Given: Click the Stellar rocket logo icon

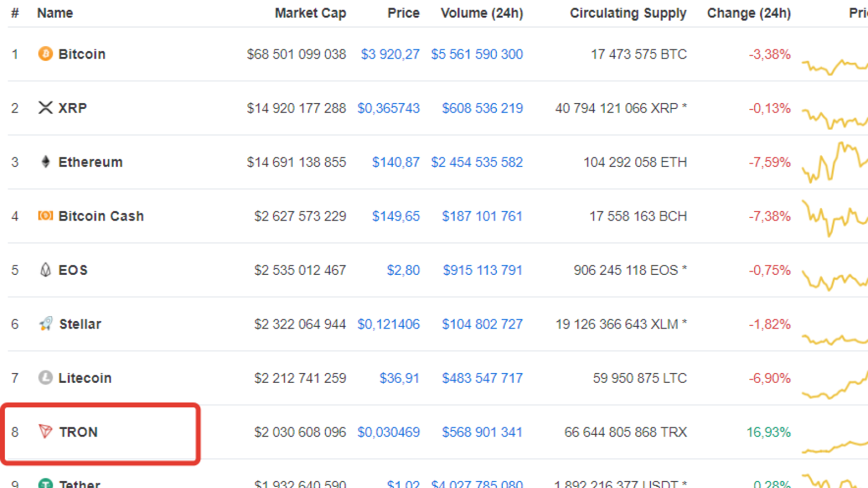Looking at the screenshot, I should tap(46, 324).
